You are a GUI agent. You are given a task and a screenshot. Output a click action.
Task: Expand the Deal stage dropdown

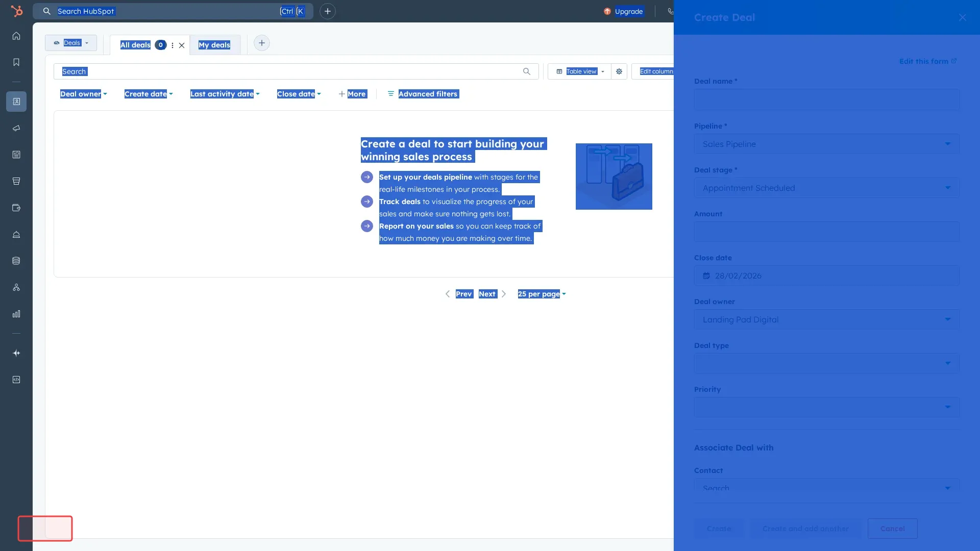pyautogui.click(x=826, y=188)
